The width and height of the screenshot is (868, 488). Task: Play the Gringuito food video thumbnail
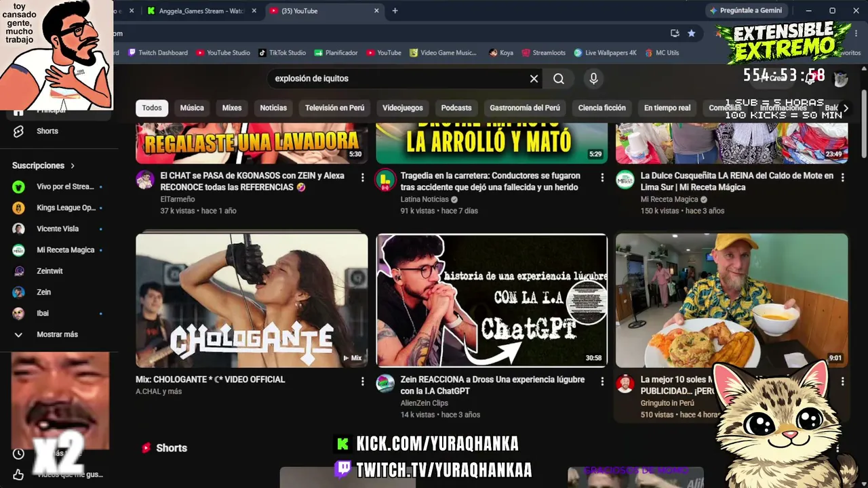click(x=732, y=300)
